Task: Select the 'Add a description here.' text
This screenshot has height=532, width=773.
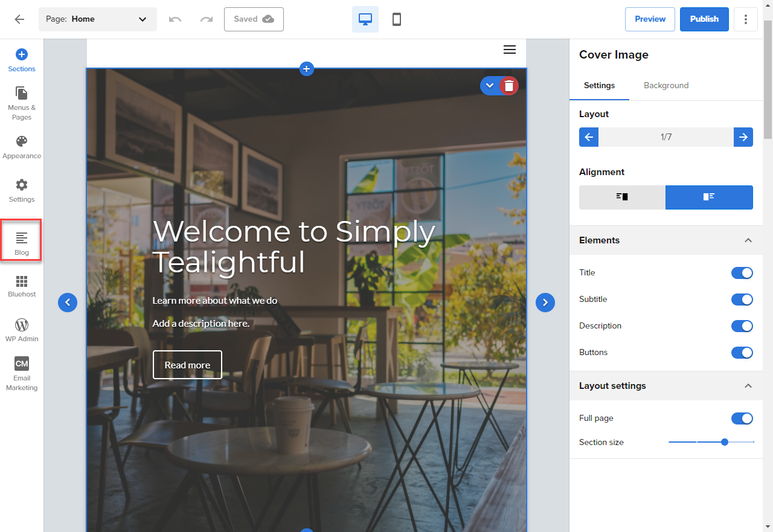Action: click(200, 324)
